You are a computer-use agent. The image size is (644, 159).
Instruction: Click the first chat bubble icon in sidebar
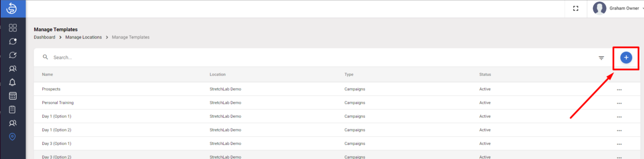click(x=13, y=41)
